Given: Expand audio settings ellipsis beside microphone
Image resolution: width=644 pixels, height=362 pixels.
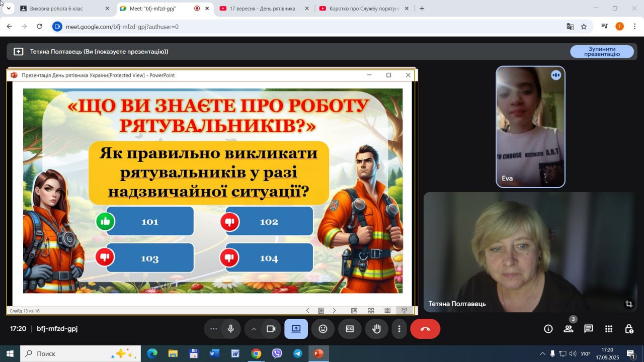Looking at the screenshot, I should coord(213,329).
